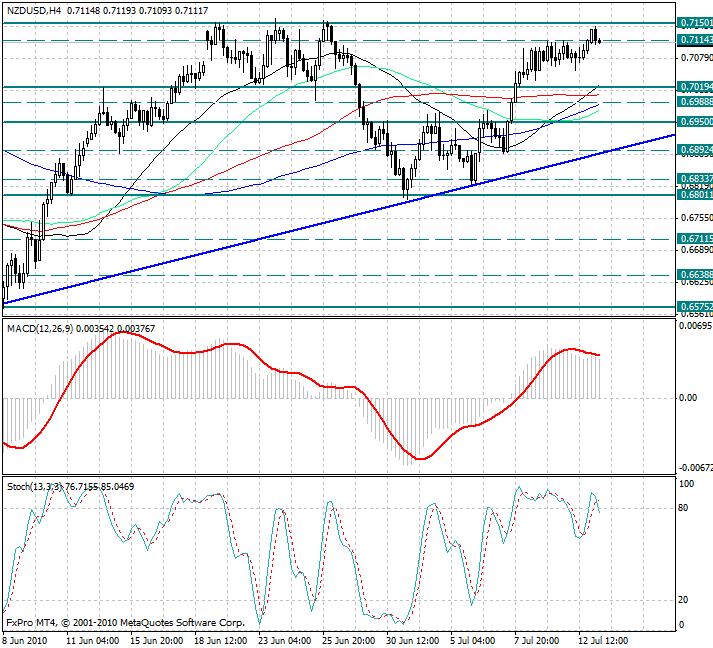Image resolution: width=713 pixels, height=648 pixels.
Task: Click the 0.6638 price level label
Action: [695, 275]
